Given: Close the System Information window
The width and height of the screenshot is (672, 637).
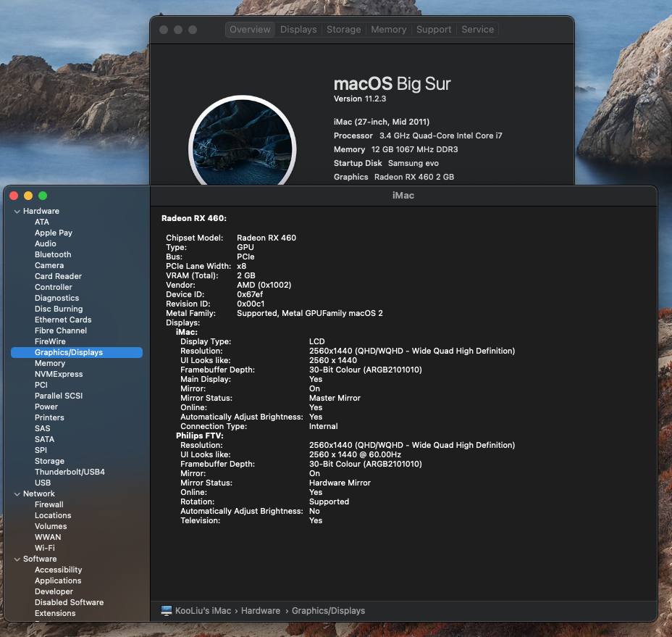Looking at the screenshot, I should click(14, 196).
